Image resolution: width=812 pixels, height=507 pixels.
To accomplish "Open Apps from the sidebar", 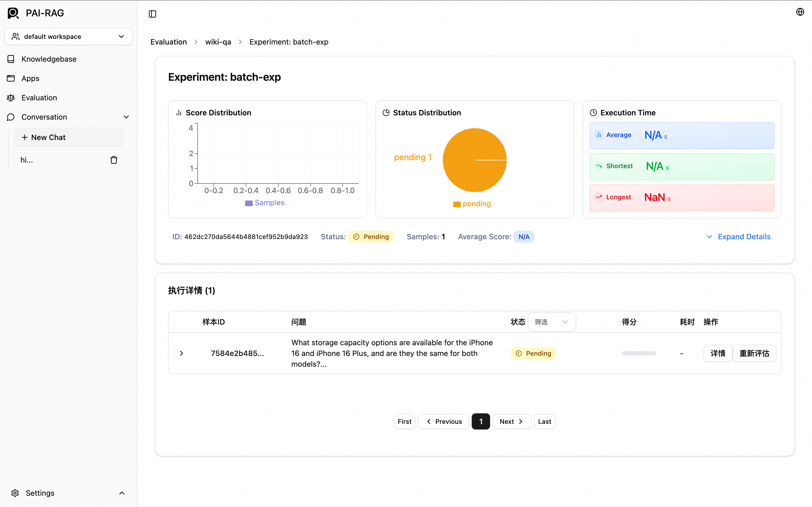I will pos(30,78).
